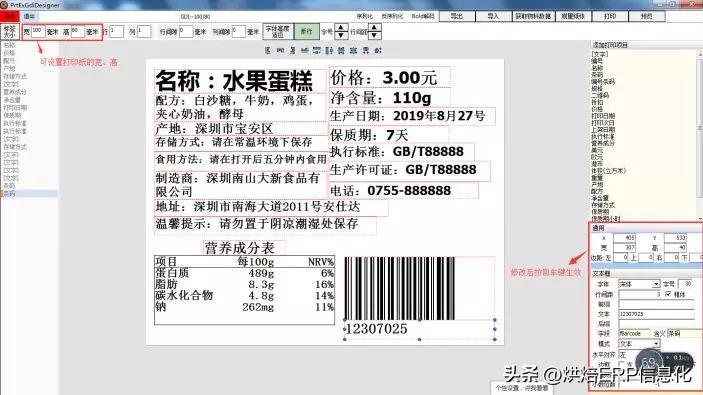Add 重量 from the 添加打印项目 list

coord(597,178)
